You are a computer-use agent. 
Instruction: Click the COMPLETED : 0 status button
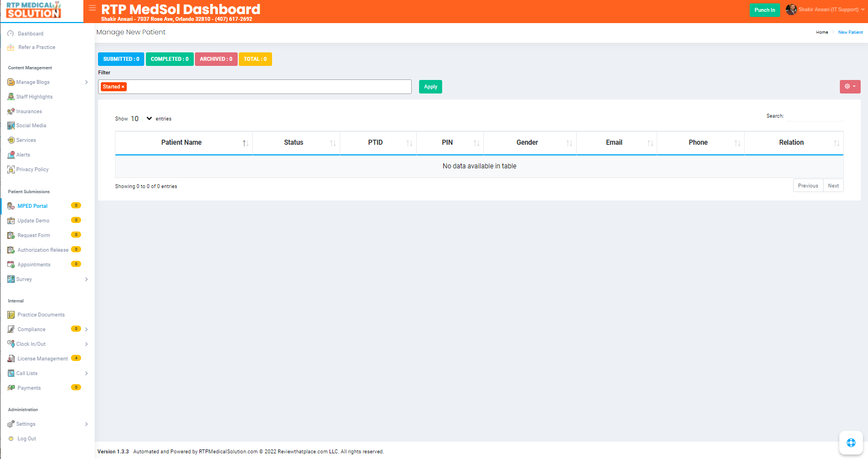coord(170,59)
